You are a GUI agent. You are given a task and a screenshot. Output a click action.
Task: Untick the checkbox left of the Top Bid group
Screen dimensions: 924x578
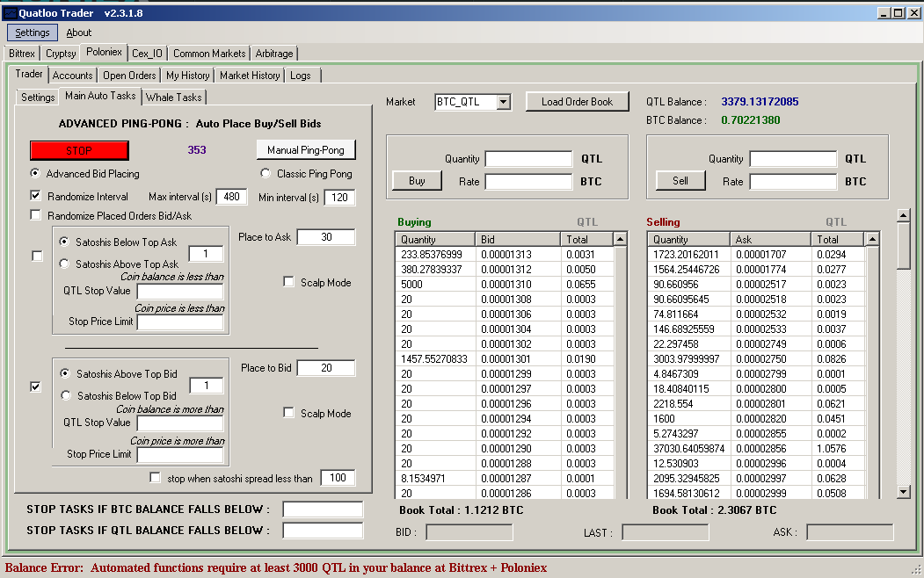coord(36,387)
